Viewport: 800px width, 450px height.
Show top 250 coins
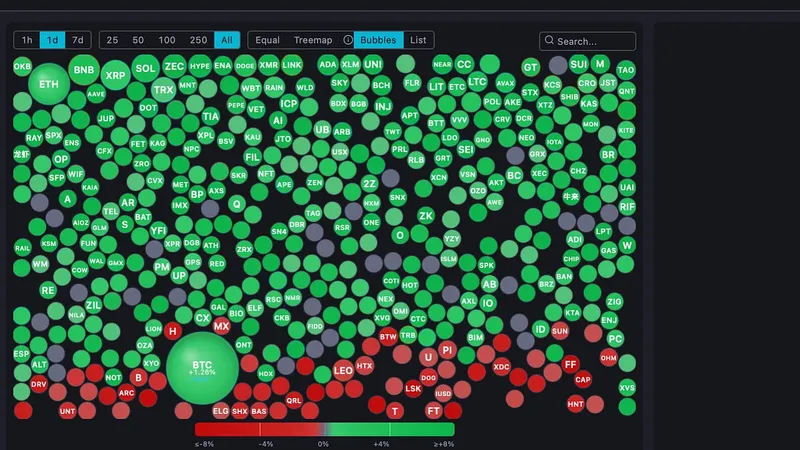click(198, 40)
